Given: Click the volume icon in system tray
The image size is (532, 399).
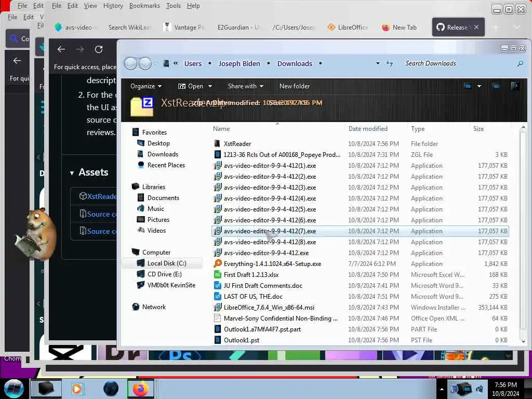Looking at the screenshot, I should tap(480, 389).
